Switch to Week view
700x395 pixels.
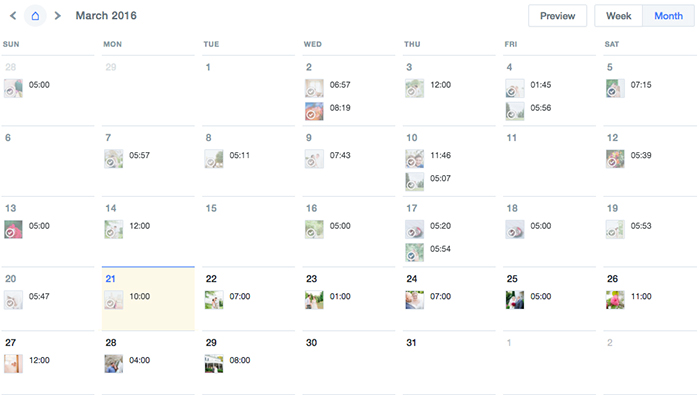point(618,16)
